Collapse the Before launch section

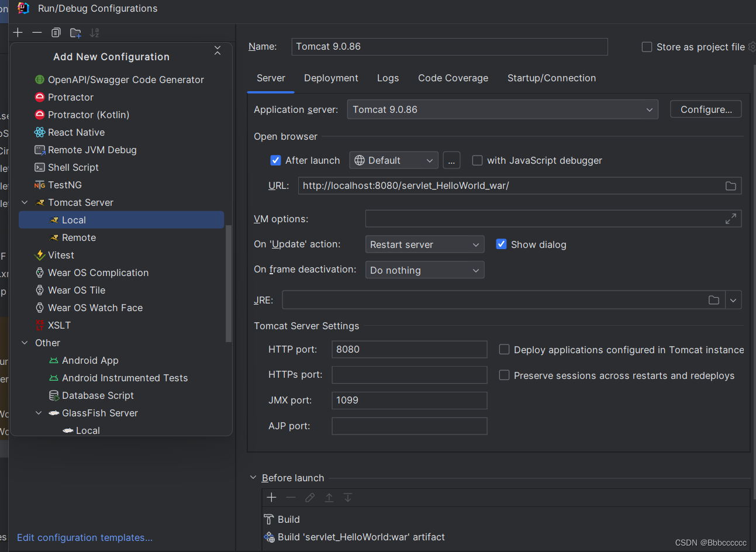253,478
